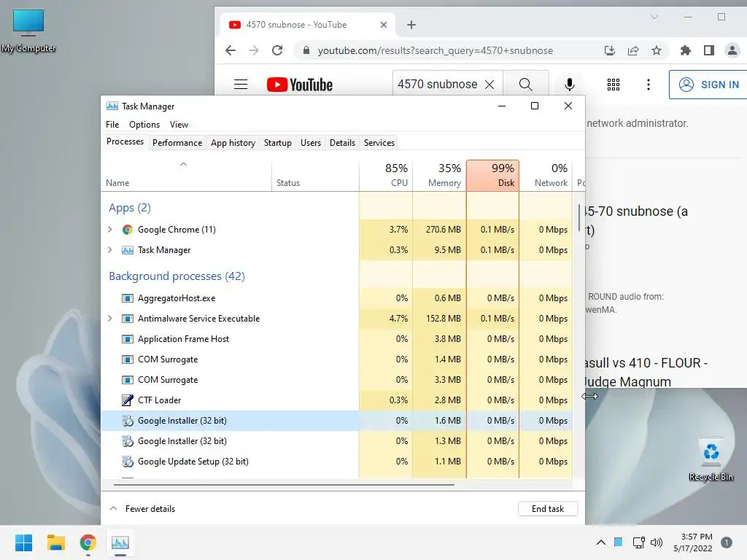Open the File menu in Task Manager
747x560 pixels.
(x=112, y=125)
